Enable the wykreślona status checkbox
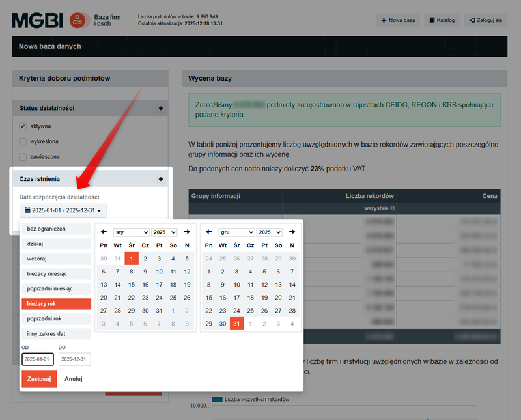 pyautogui.click(x=22, y=141)
